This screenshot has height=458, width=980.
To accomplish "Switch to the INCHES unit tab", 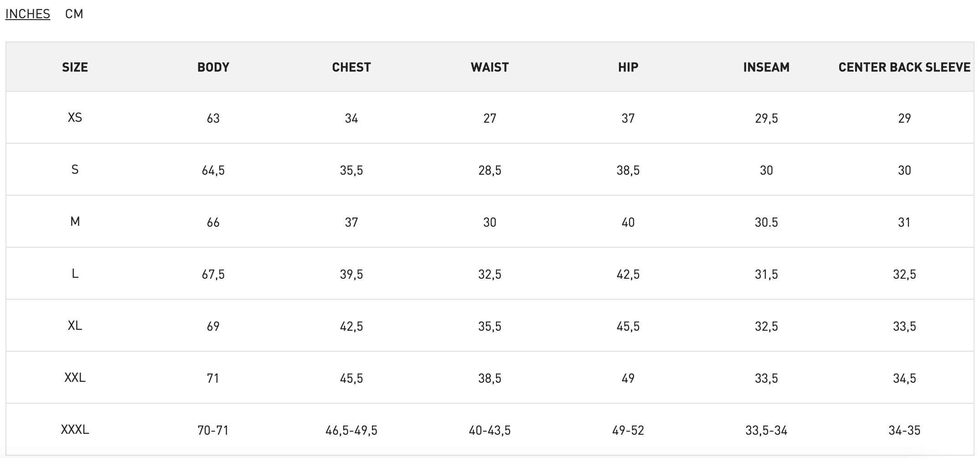I will (x=28, y=14).
